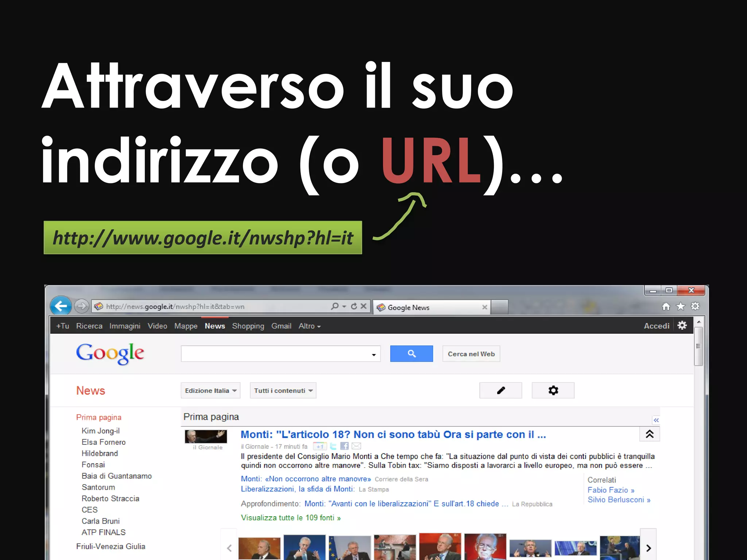Select Immagini in the top bar
The image size is (747, 560).
coord(125,326)
